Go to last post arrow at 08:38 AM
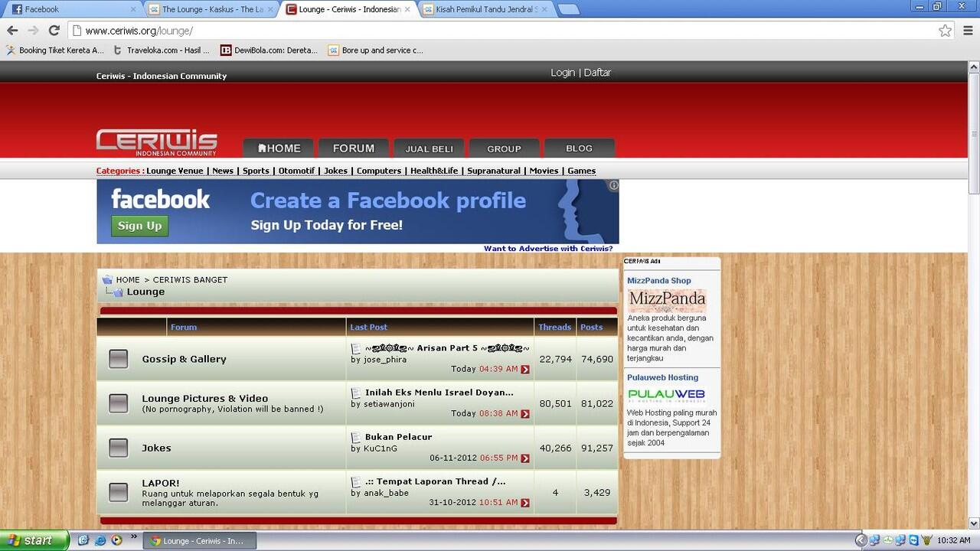Screen dimensions: 980x551 525,414
